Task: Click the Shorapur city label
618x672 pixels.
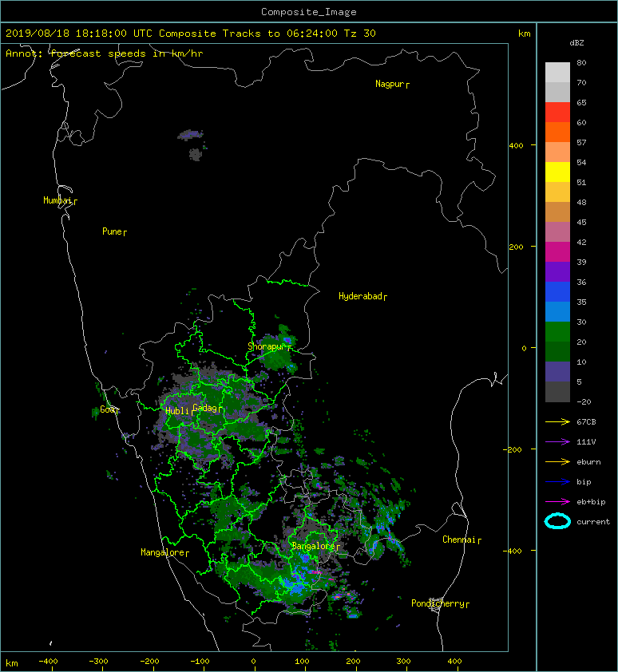Action: pyautogui.click(x=266, y=346)
